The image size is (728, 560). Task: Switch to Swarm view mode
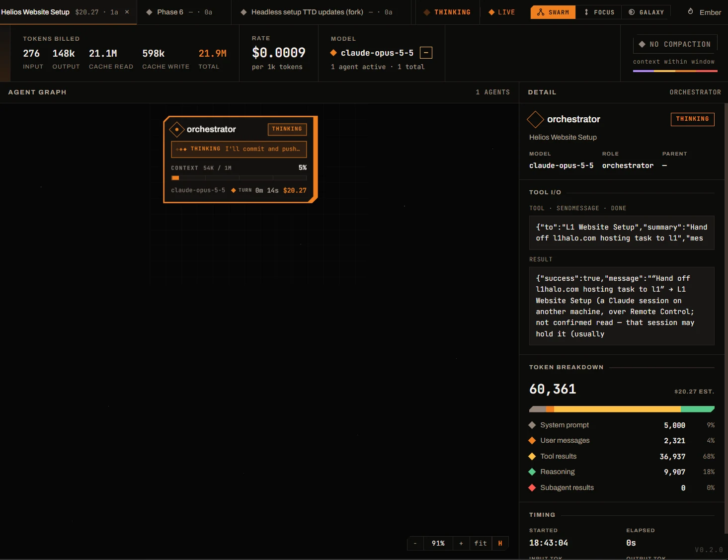pyautogui.click(x=553, y=12)
